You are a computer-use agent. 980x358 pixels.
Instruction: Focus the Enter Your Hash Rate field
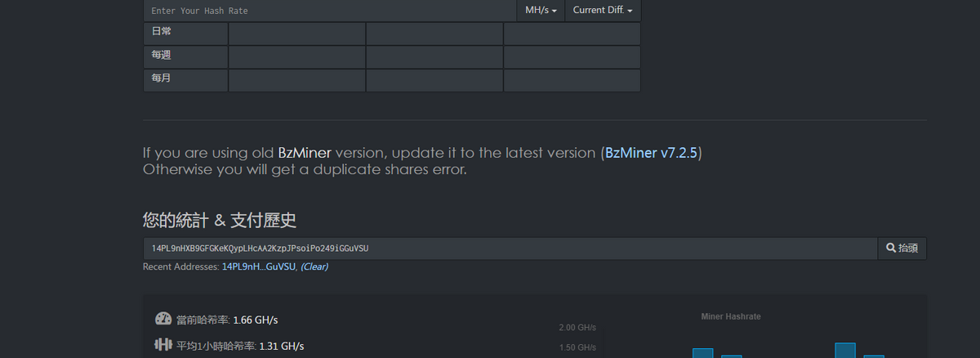coord(329,11)
